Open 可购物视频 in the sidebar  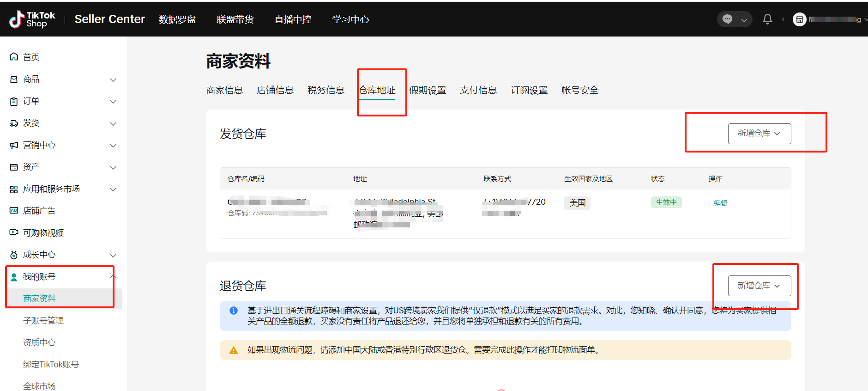point(43,233)
